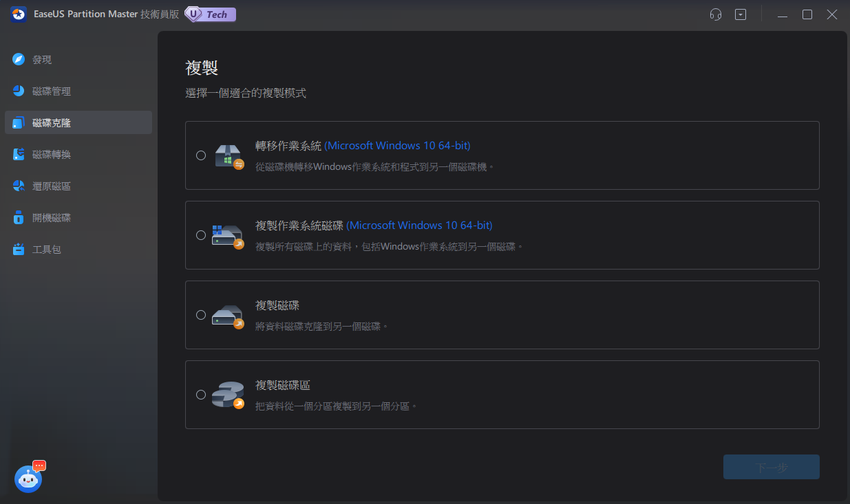Open the 磁碟轉換 section

pos(78,154)
